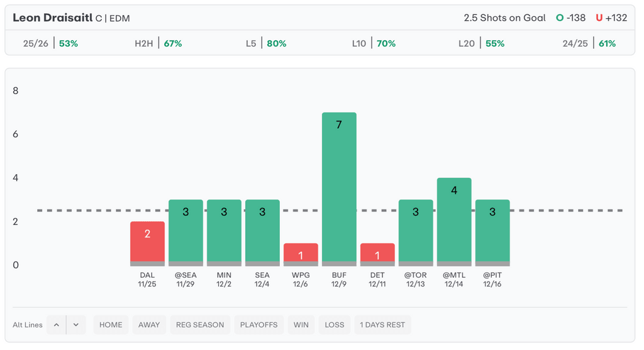Viewport: 644px width, 350px height.
Task: Filter games by WIN
Action: (x=301, y=325)
